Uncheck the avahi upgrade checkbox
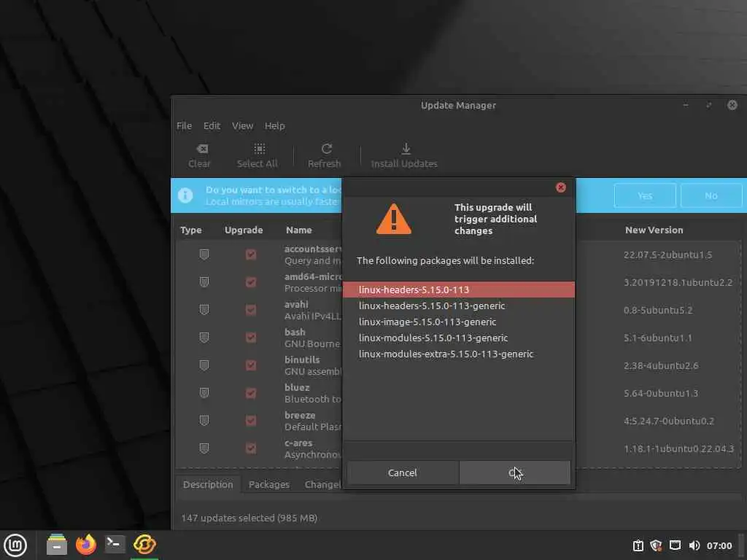 (x=251, y=309)
